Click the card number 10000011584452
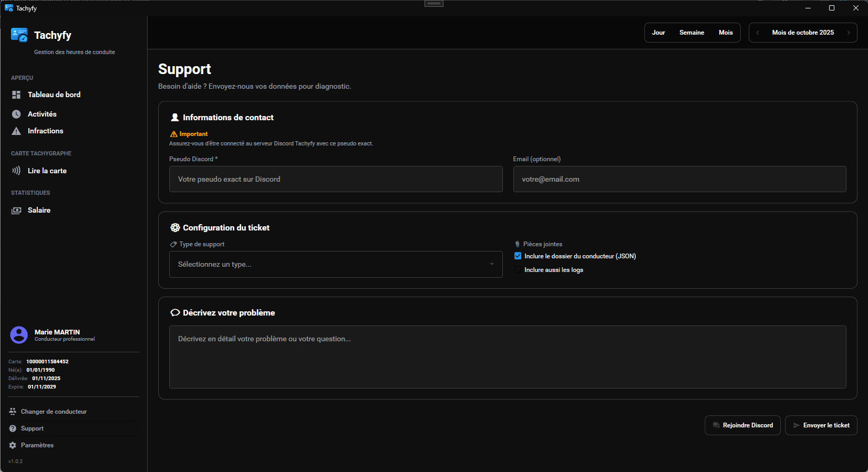Image resolution: width=868 pixels, height=472 pixels. (47, 362)
